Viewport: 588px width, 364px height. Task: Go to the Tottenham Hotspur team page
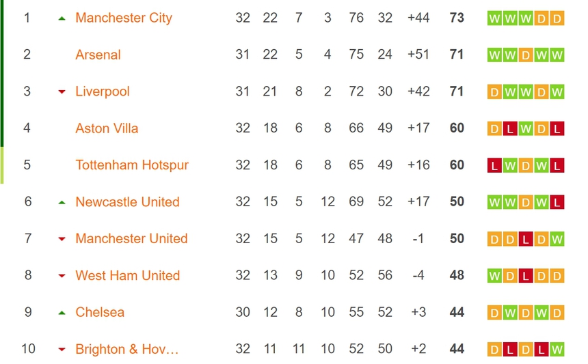(x=132, y=165)
